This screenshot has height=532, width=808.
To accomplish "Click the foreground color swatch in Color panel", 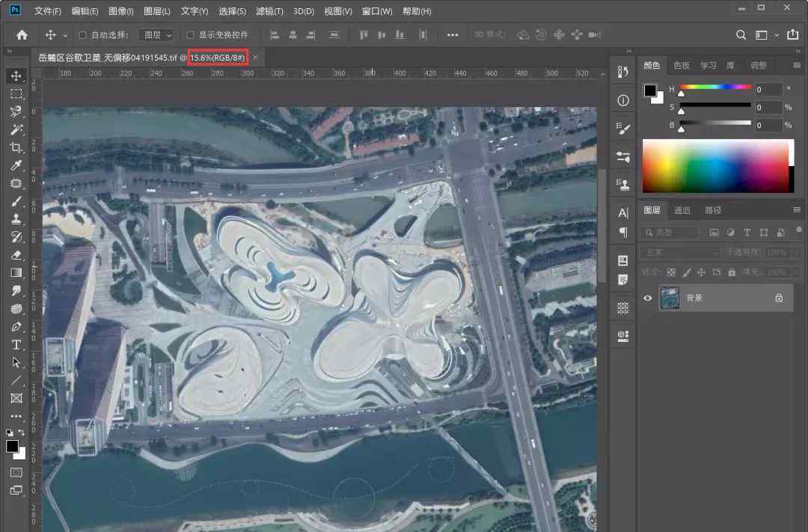I will coord(650,91).
